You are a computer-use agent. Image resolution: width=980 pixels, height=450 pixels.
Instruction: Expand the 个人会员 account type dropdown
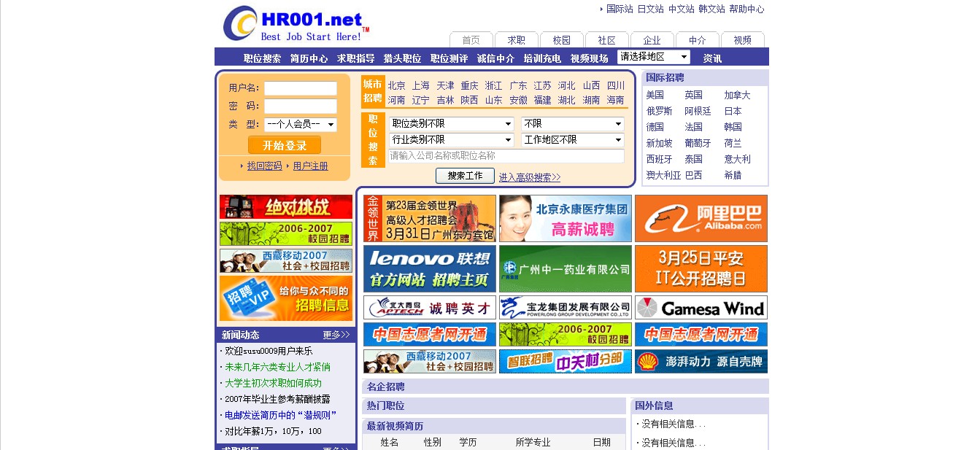(x=301, y=125)
